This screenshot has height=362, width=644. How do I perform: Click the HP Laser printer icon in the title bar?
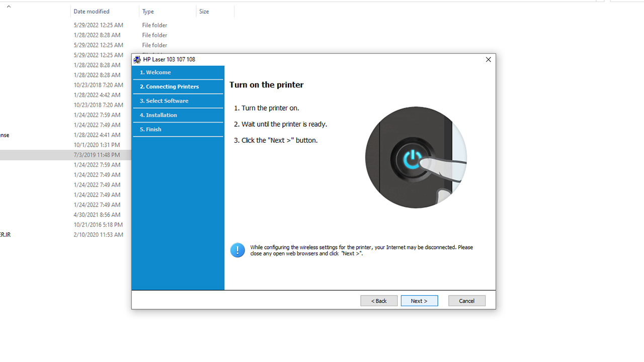tap(137, 59)
